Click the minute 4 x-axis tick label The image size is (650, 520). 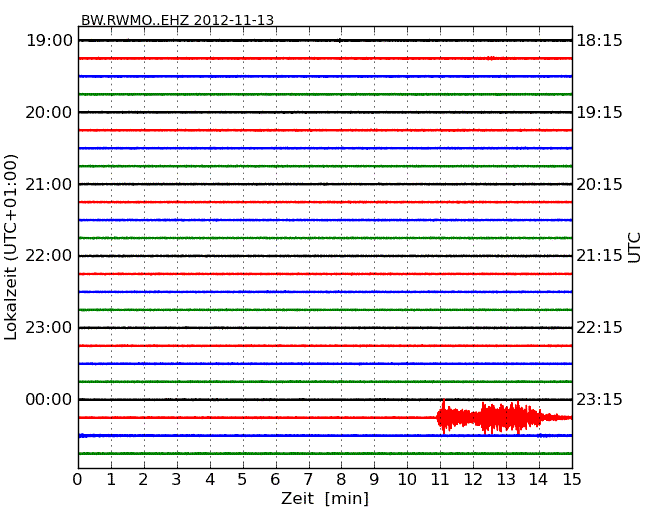pyautogui.click(x=210, y=479)
